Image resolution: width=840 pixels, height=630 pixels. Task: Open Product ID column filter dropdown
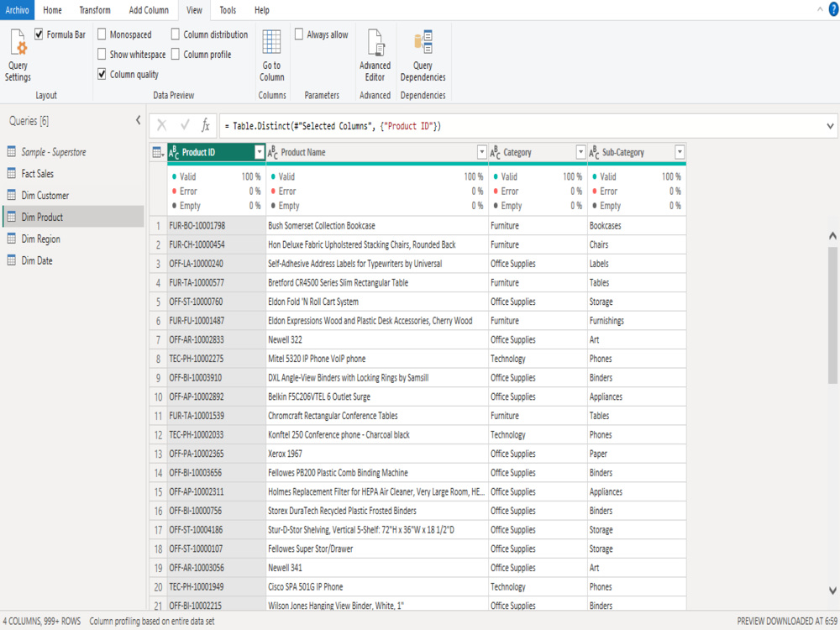(260, 152)
